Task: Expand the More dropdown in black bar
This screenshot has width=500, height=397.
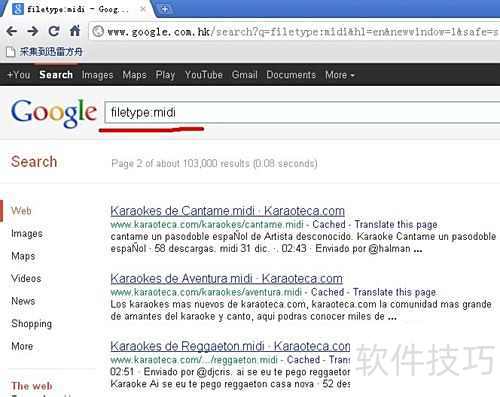Action: (x=340, y=75)
